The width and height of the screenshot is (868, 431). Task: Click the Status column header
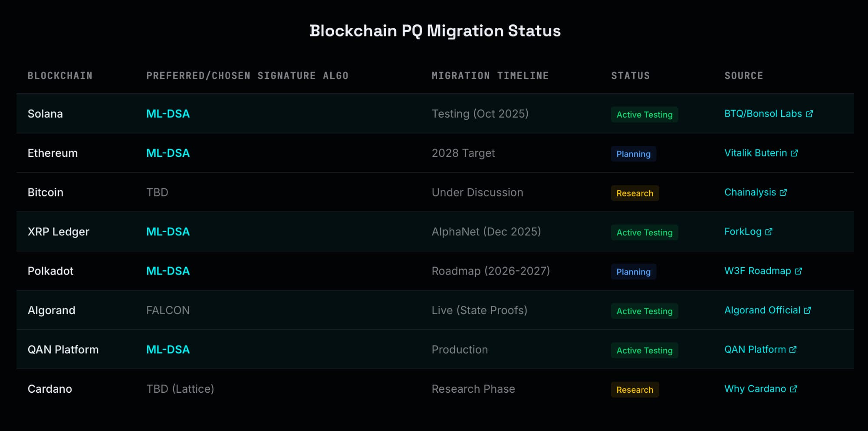click(630, 76)
